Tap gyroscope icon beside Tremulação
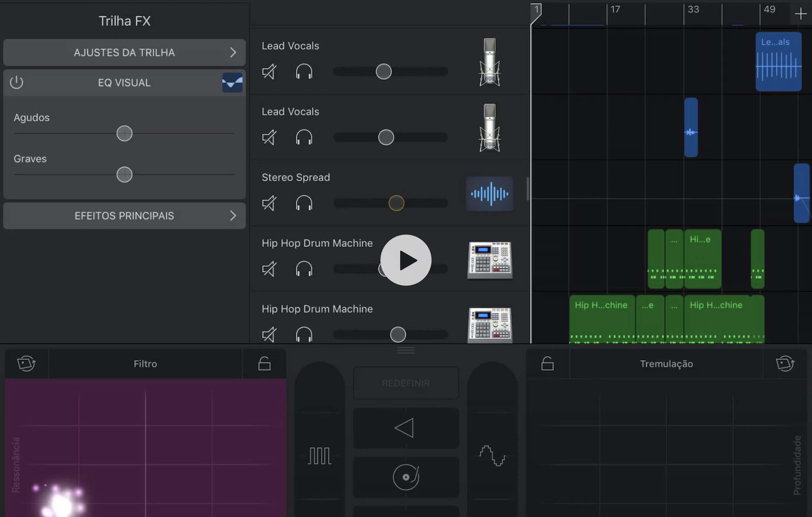Image resolution: width=812 pixels, height=517 pixels. (785, 363)
